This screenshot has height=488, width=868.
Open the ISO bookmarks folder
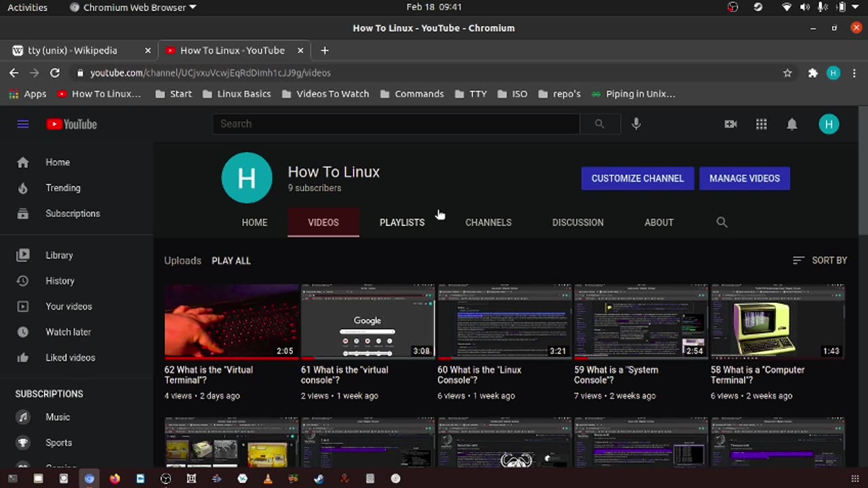click(512, 94)
